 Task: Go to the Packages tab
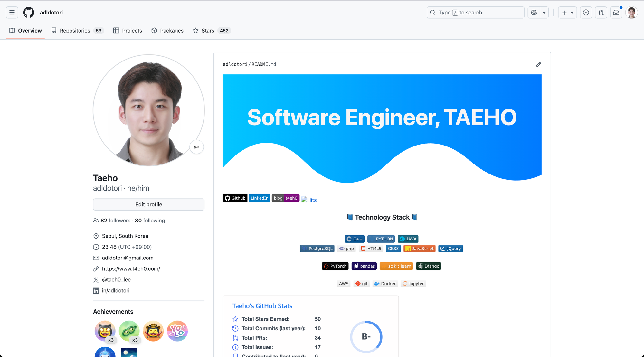171,31
